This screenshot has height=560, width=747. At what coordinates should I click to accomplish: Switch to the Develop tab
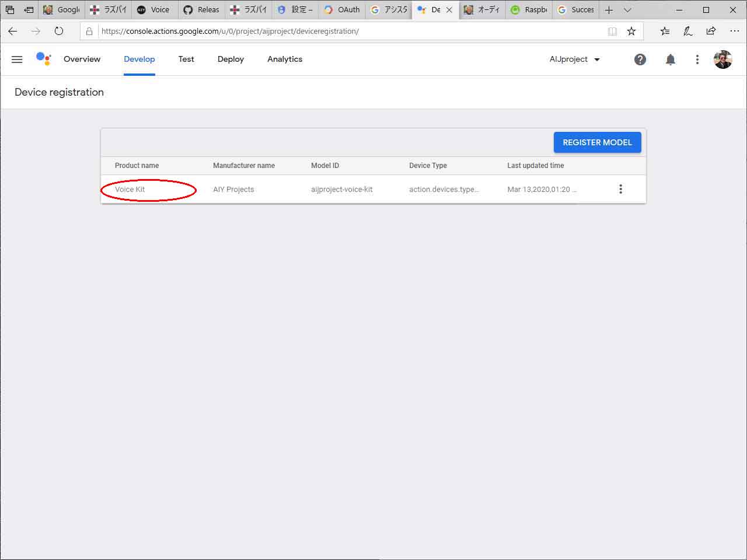click(139, 59)
